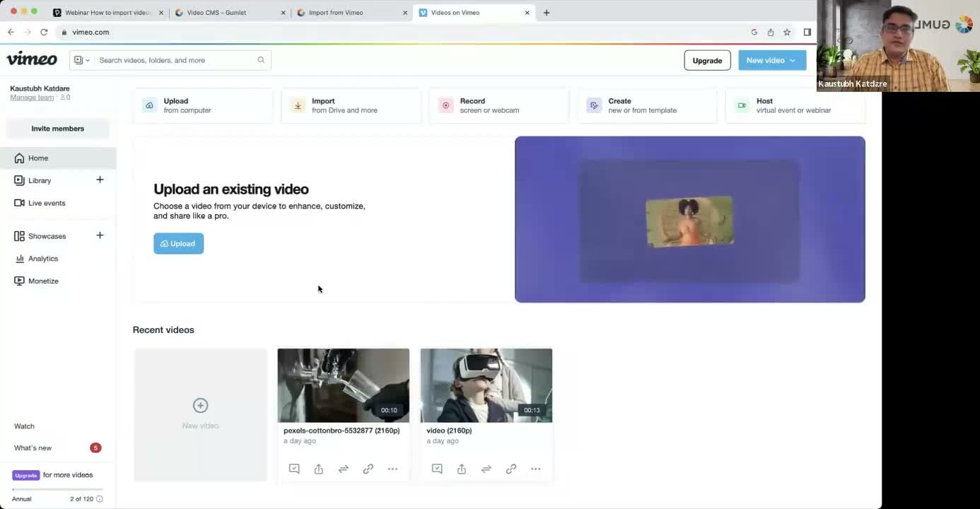
Task: Click the review icon under pexels-cottonbro video
Action: click(294, 469)
